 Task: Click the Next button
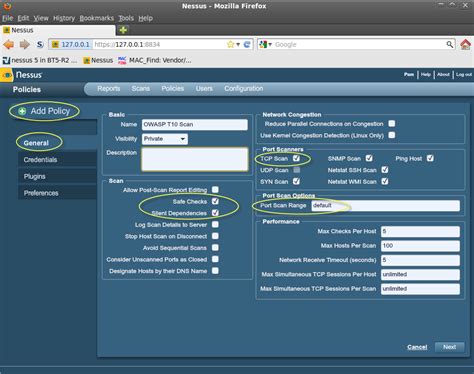[x=449, y=347]
